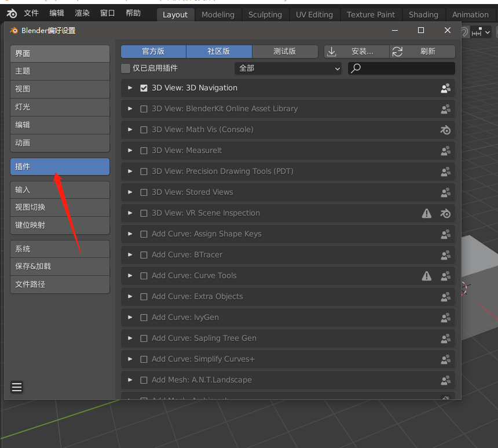This screenshot has height=448, width=498.
Task: Click the Blender logo icon in the menu bar
Action: [x=12, y=13]
